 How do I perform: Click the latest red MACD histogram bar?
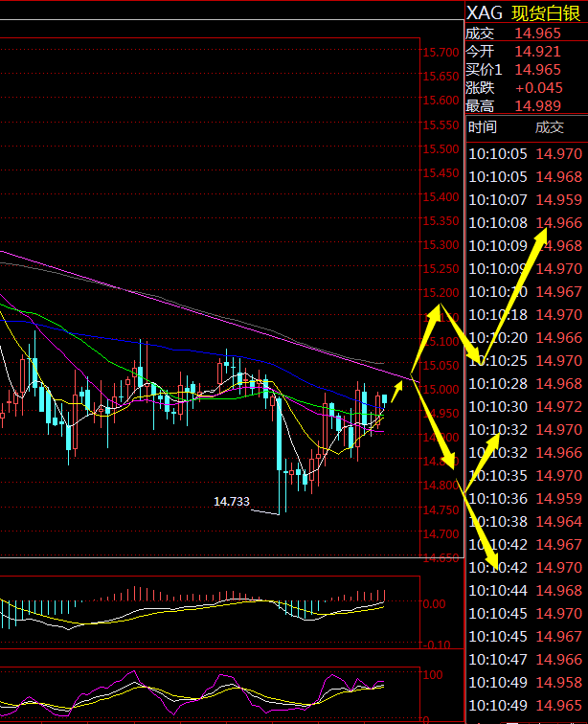384,595
